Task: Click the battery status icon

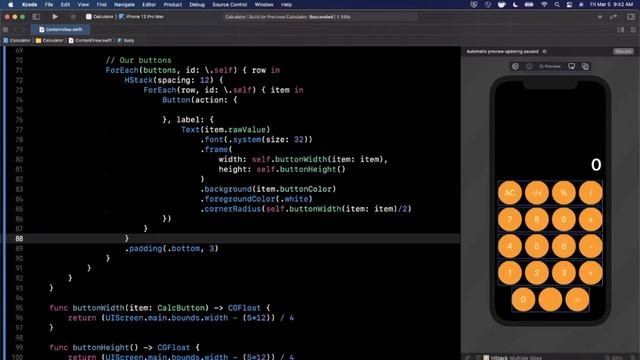Action: (529, 4)
